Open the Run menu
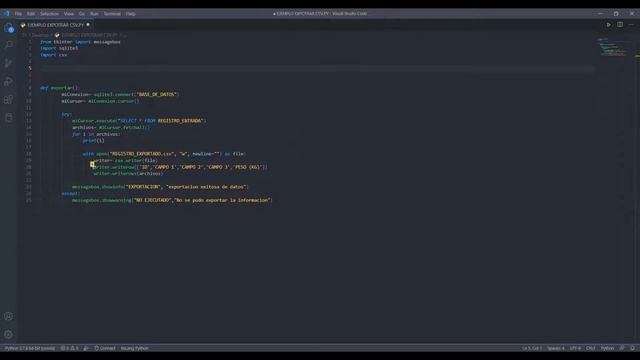 94,14
